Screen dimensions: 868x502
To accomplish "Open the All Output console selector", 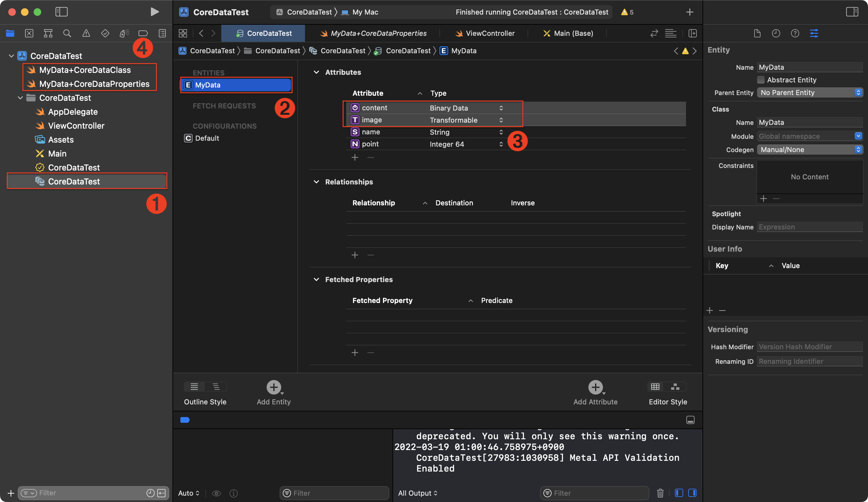I will pyautogui.click(x=418, y=493).
